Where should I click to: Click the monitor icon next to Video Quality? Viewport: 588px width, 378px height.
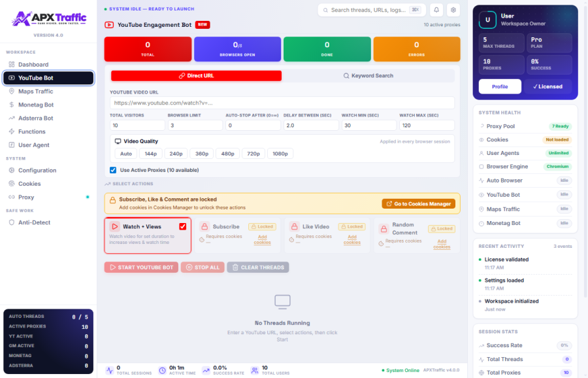tap(118, 141)
